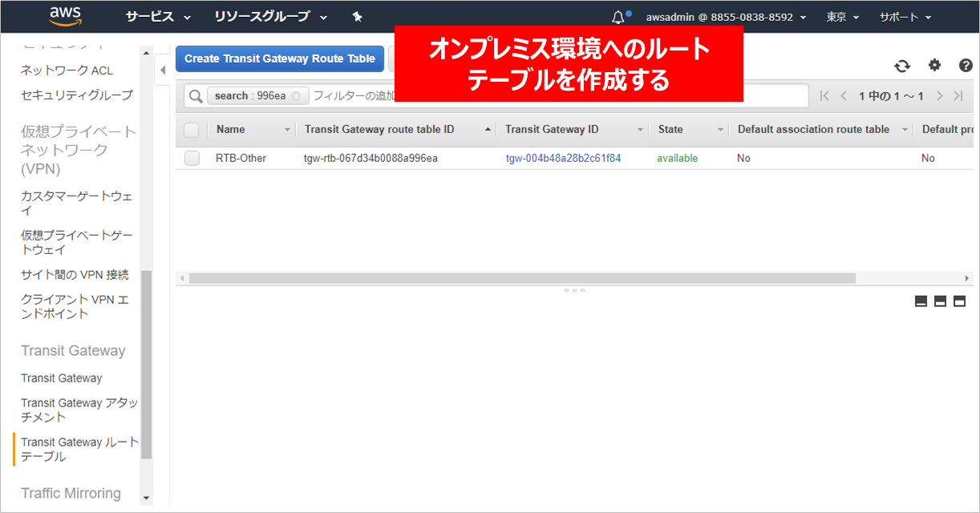Open the tgw-004b48a28b2c61f84 gateway link
980x513 pixels.
coord(563,159)
